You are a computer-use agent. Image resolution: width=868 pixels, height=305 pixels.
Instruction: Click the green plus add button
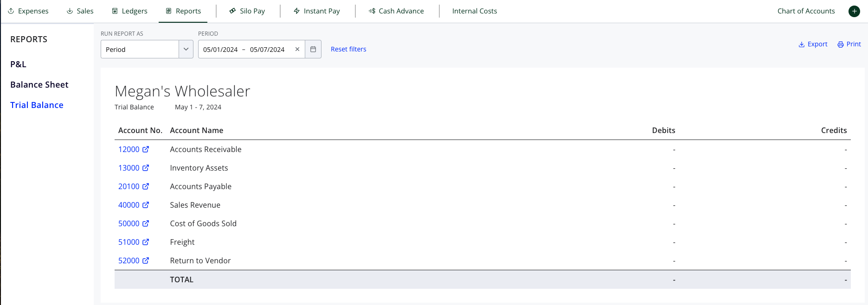(854, 11)
